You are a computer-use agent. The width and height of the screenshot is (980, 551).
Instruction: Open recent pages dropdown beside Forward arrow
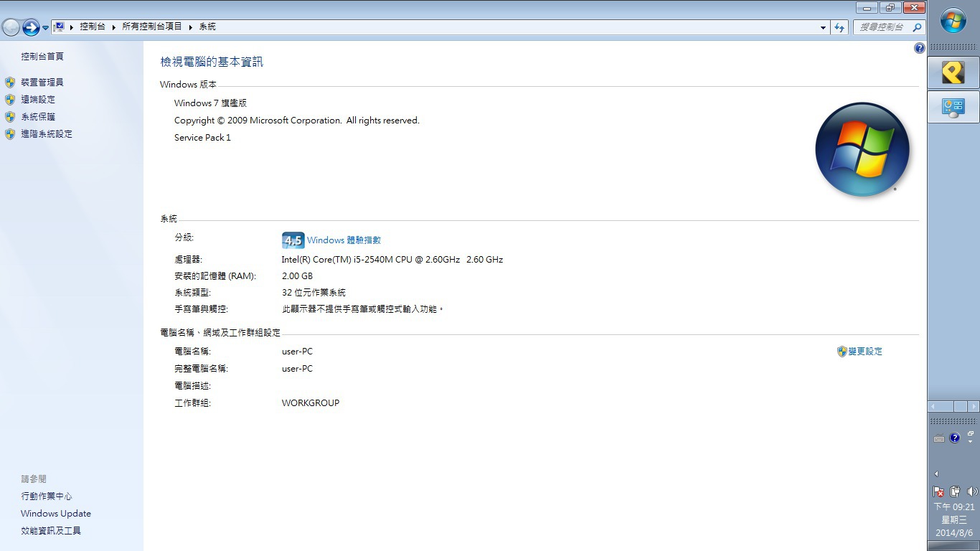click(45, 28)
